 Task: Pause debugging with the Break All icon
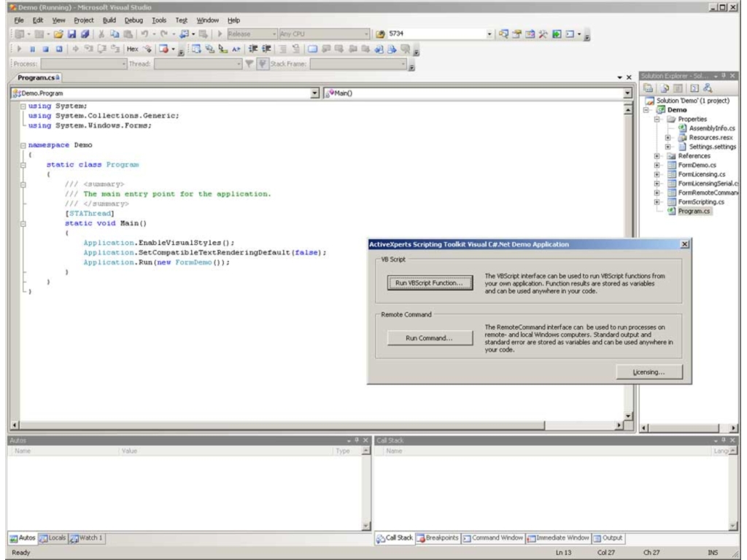pyautogui.click(x=32, y=49)
